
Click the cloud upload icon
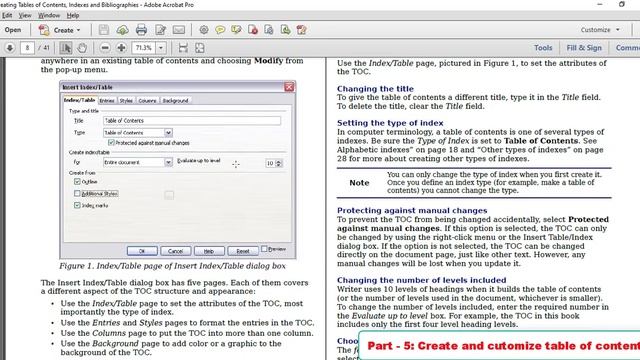tap(122, 30)
